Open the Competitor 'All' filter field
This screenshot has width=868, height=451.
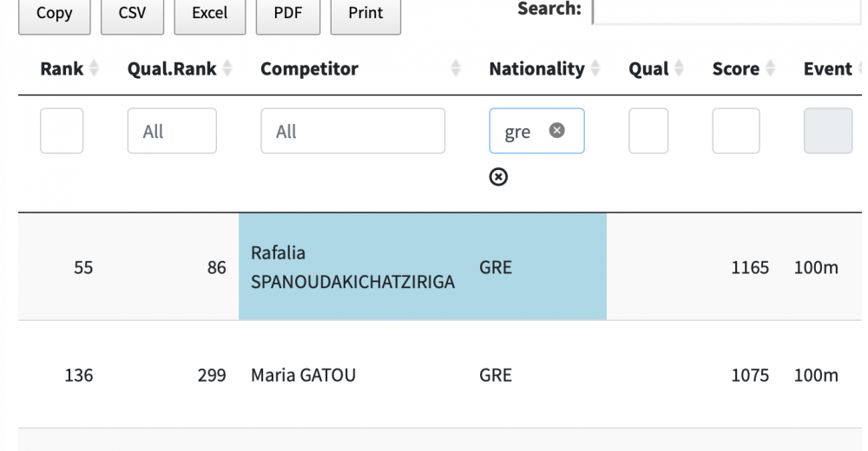[x=352, y=131]
